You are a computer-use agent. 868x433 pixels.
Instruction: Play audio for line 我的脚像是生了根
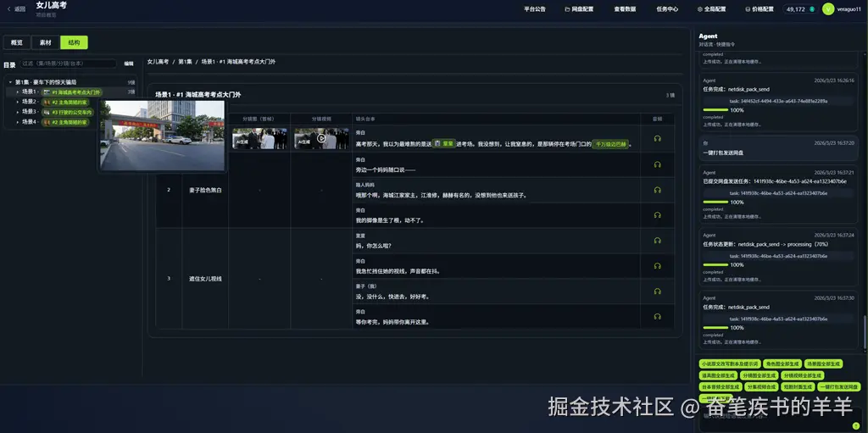point(657,215)
